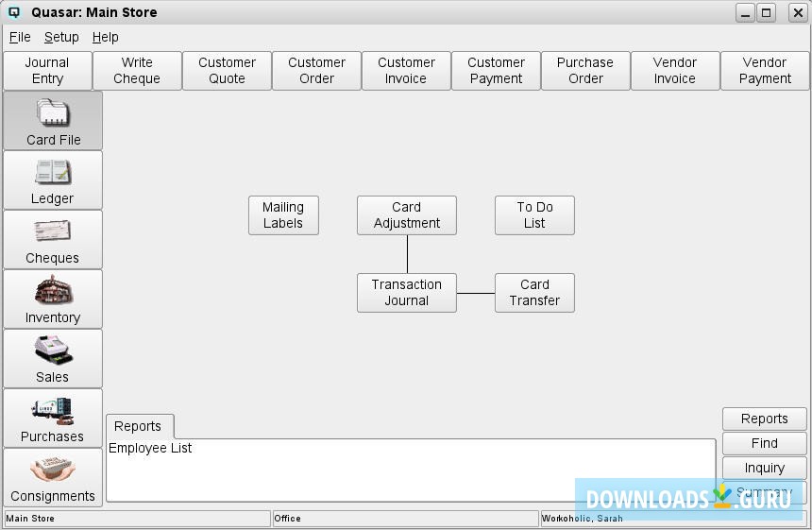
Task: Minimize the Quasar window
Action: coord(745,12)
